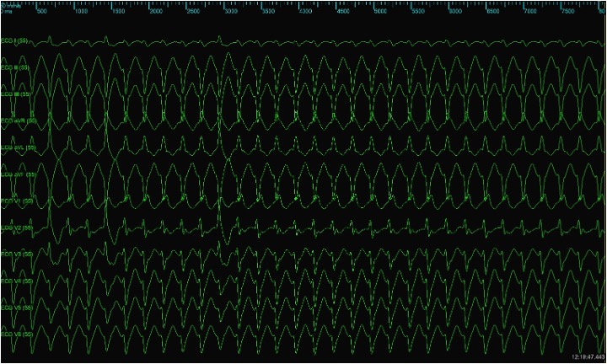Image resolution: width=607 pixels, height=364 pixels.
Task: Click the 2000 ms mark on time ruler
Action: (156, 11)
